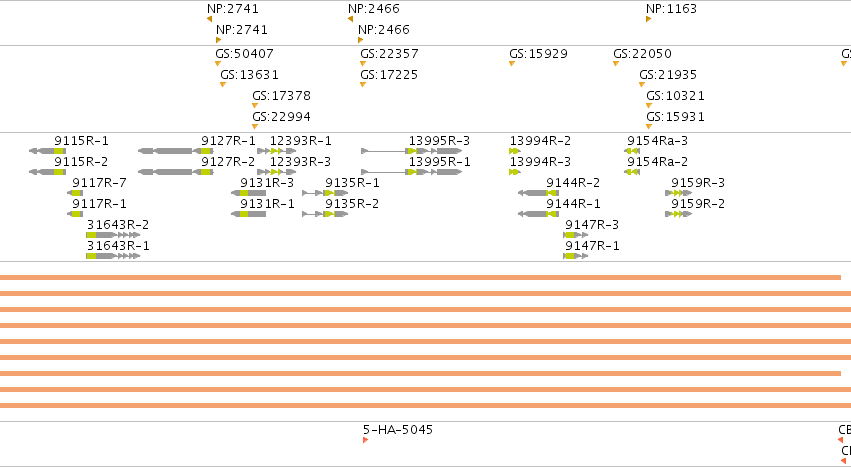Click the 13995R-3 label text
The height and width of the screenshot is (467, 851).
coord(440,141)
